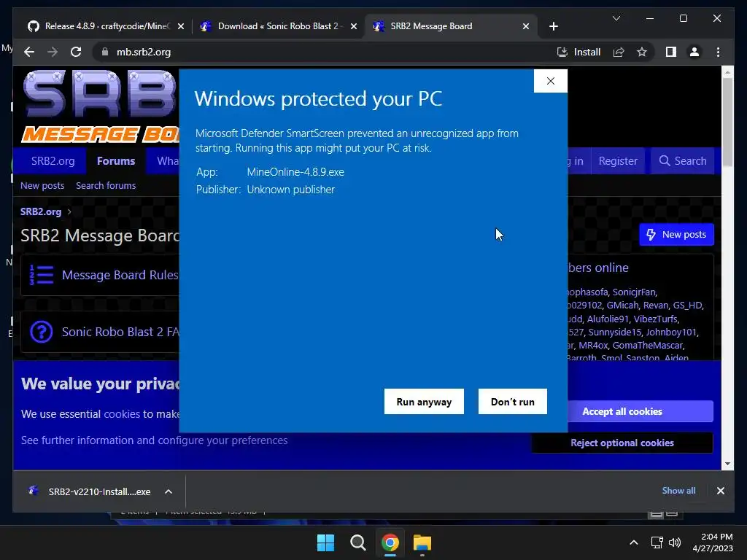The height and width of the screenshot is (560, 747).
Task: Open File Explorer from taskbar
Action: click(x=422, y=542)
